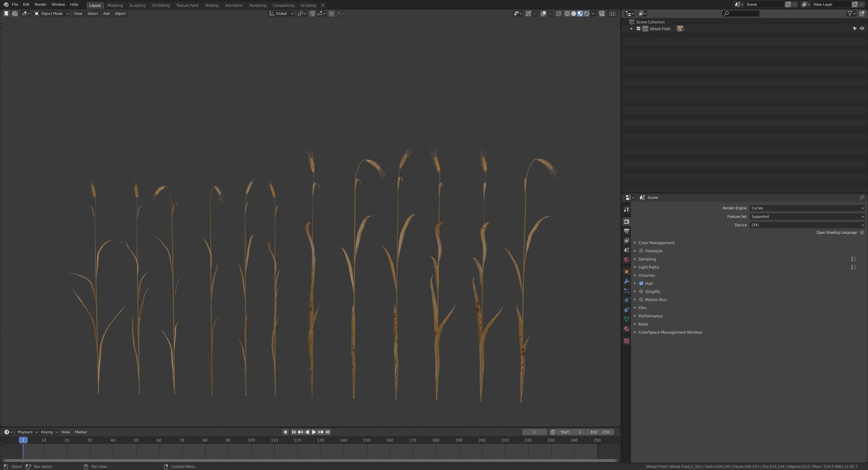Jump to the last frame endpoint

pos(328,432)
